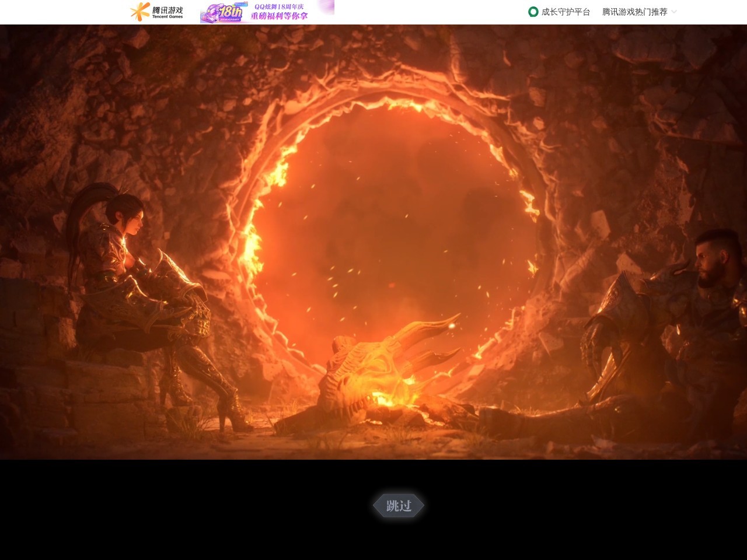Click the green 成长守护平台 shield icon
Viewport: 747px width, 560px height.
[533, 12]
